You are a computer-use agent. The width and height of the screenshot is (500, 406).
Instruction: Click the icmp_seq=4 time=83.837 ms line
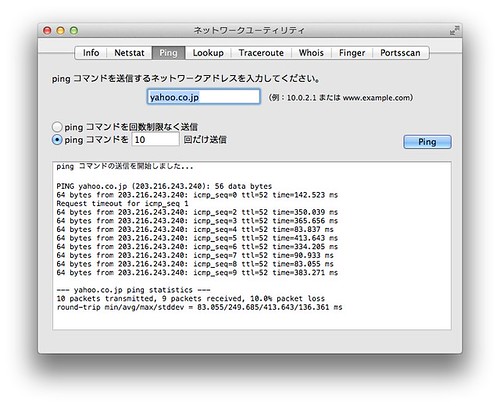point(195,229)
